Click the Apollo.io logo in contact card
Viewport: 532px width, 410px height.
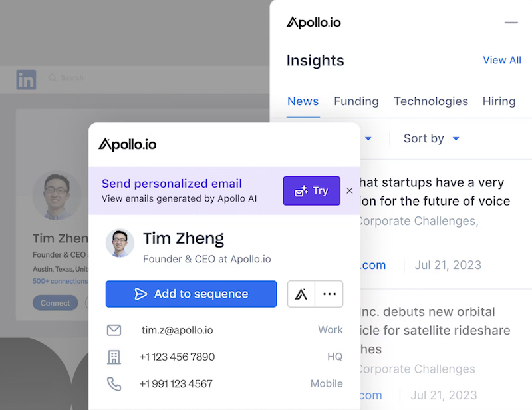click(128, 144)
